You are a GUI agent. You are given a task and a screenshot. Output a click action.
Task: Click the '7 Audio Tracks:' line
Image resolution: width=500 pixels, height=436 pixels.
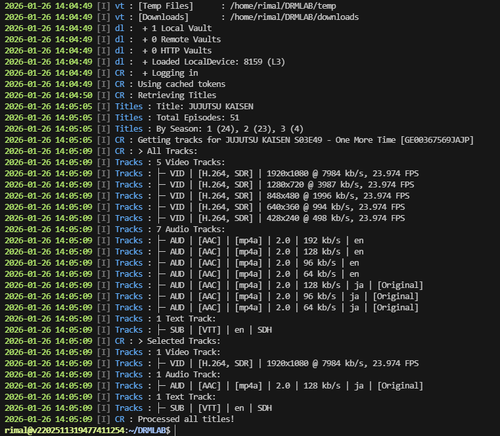point(191,229)
